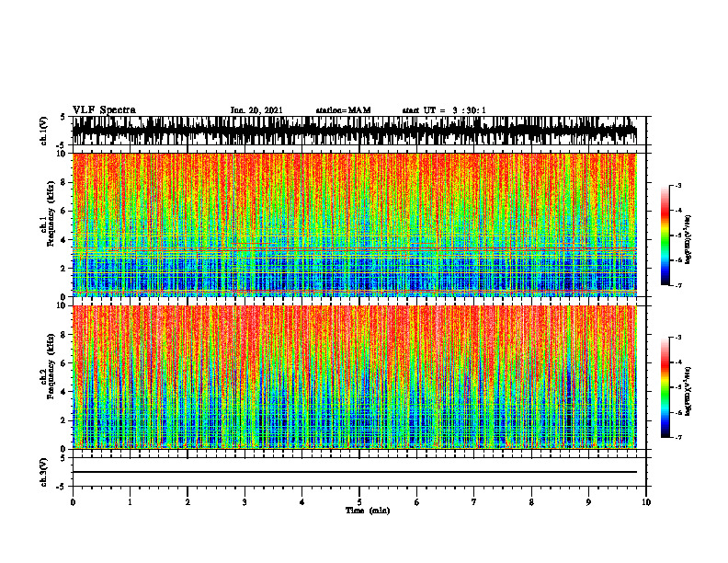Click the ch.2 spectrogram 2 kHz tick label
The height and width of the screenshot is (563, 728).
(63, 420)
